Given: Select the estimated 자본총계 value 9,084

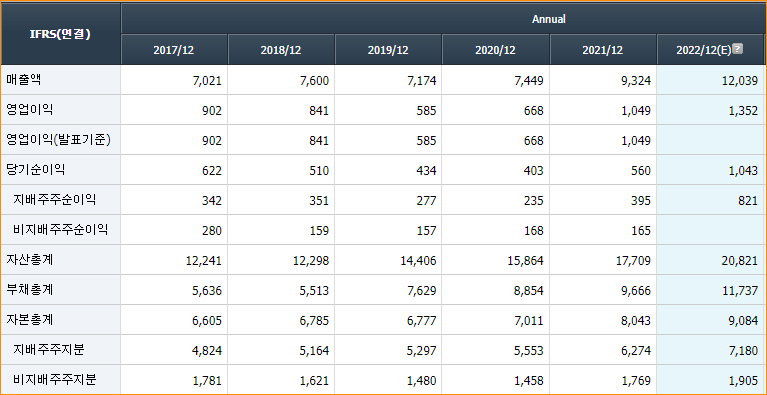Looking at the screenshot, I should (x=744, y=321).
